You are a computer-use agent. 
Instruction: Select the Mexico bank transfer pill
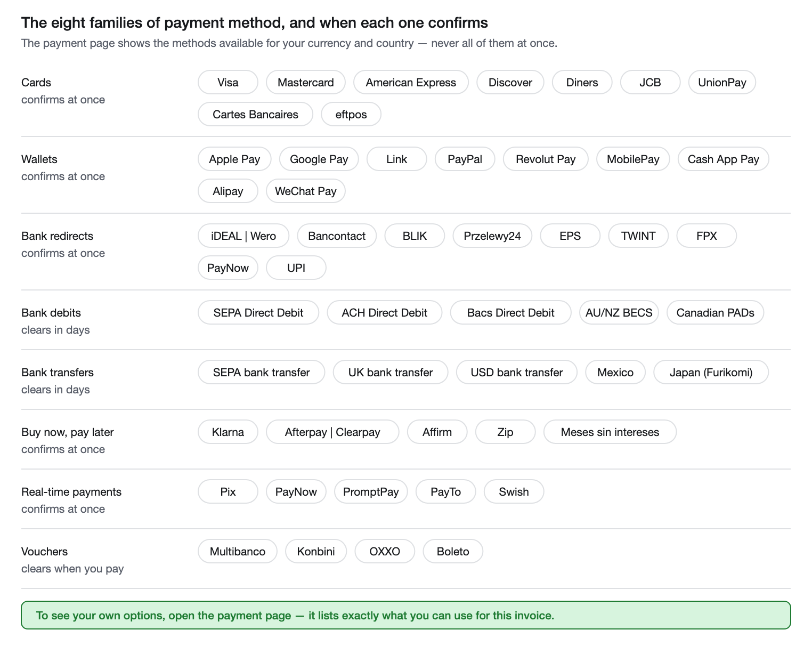[x=615, y=372]
